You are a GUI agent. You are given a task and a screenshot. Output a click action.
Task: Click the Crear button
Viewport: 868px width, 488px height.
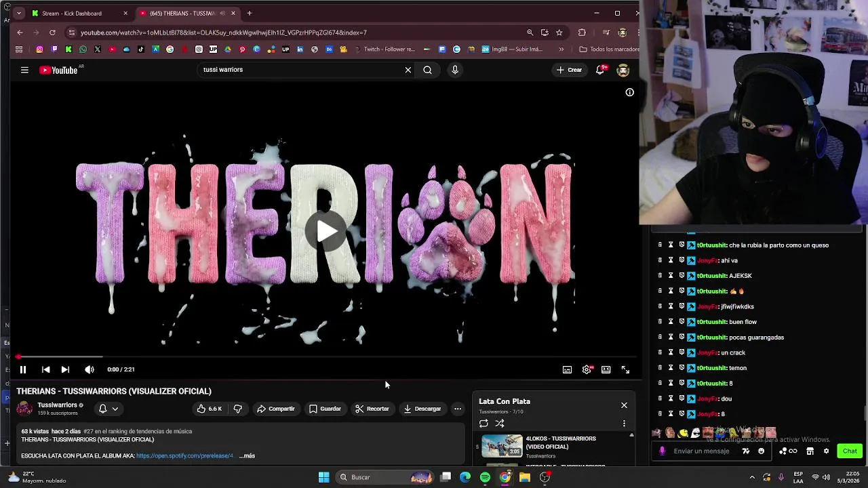[569, 70]
